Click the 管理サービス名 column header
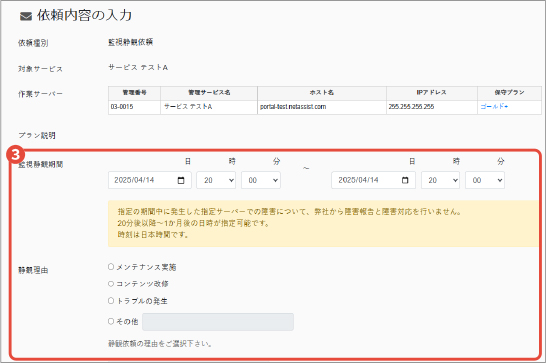The height and width of the screenshot is (363, 546). point(209,93)
